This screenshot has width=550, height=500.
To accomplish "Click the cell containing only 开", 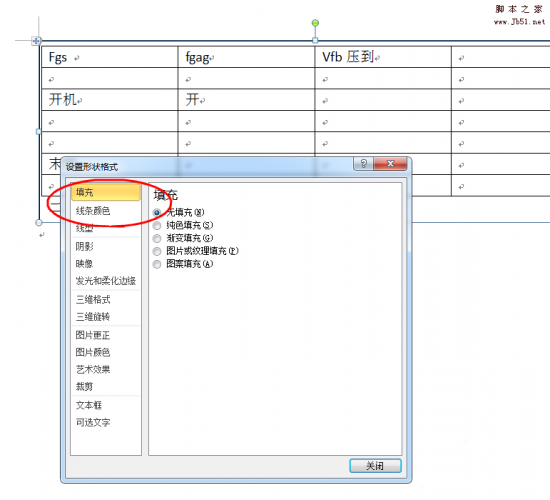I will pyautogui.click(x=246, y=100).
